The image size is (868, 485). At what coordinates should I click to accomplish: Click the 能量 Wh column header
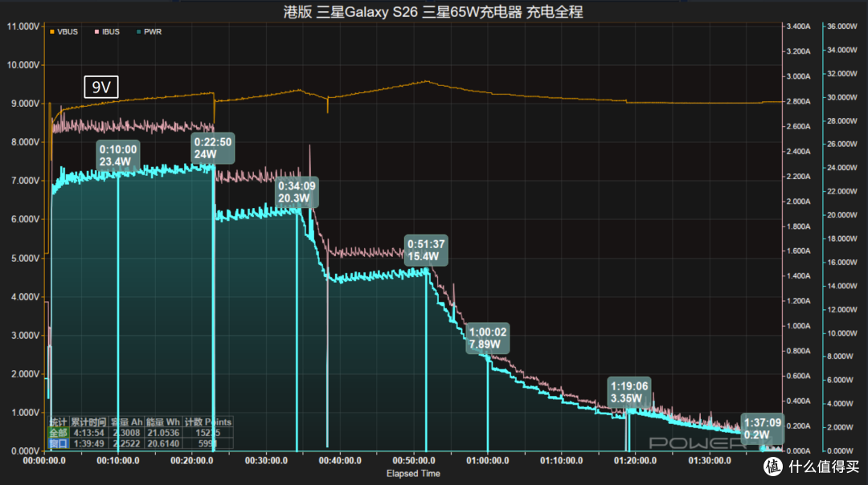point(162,422)
